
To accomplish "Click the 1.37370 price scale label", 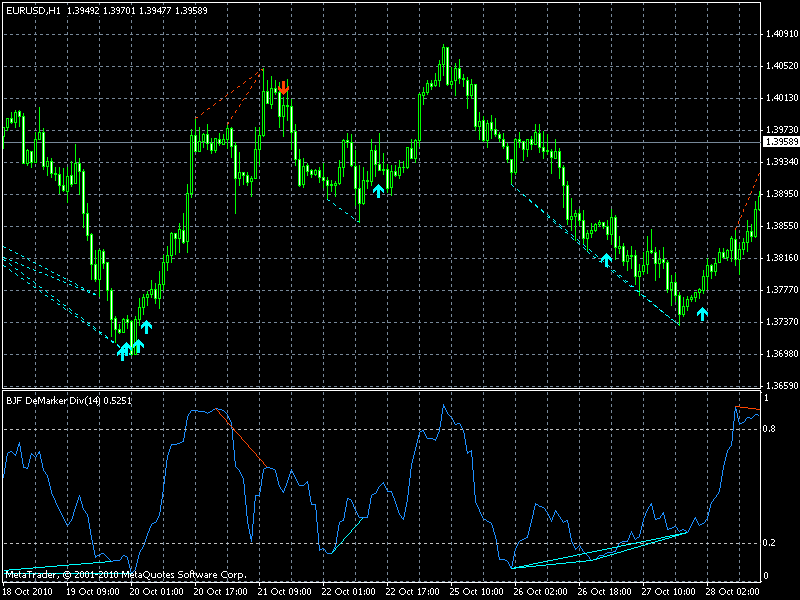I will click(782, 322).
